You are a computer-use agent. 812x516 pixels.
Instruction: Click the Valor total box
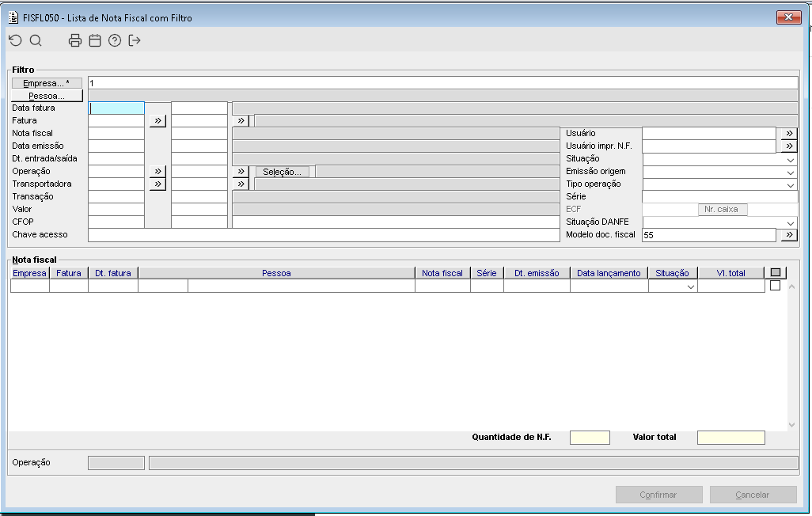tap(731, 438)
